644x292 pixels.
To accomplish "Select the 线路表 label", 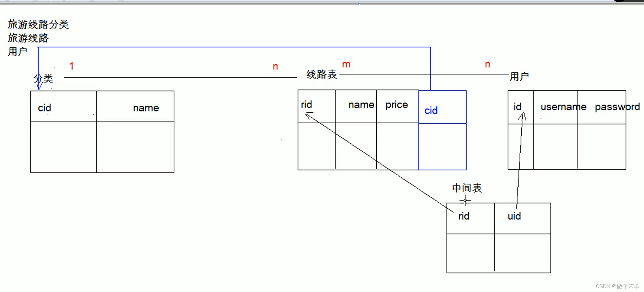I will pyautogui.click(x=322, y=75).
